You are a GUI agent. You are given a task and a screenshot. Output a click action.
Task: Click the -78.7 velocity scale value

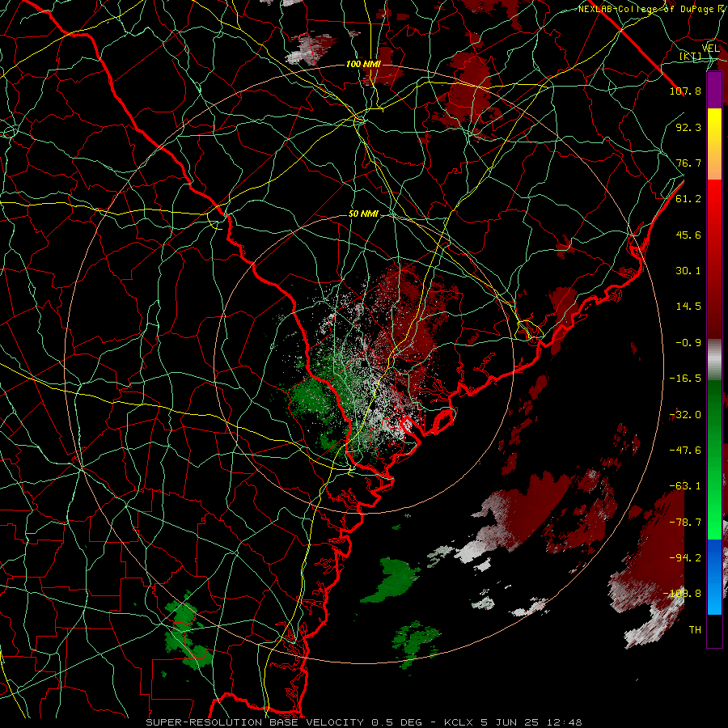tap(685, 523)
